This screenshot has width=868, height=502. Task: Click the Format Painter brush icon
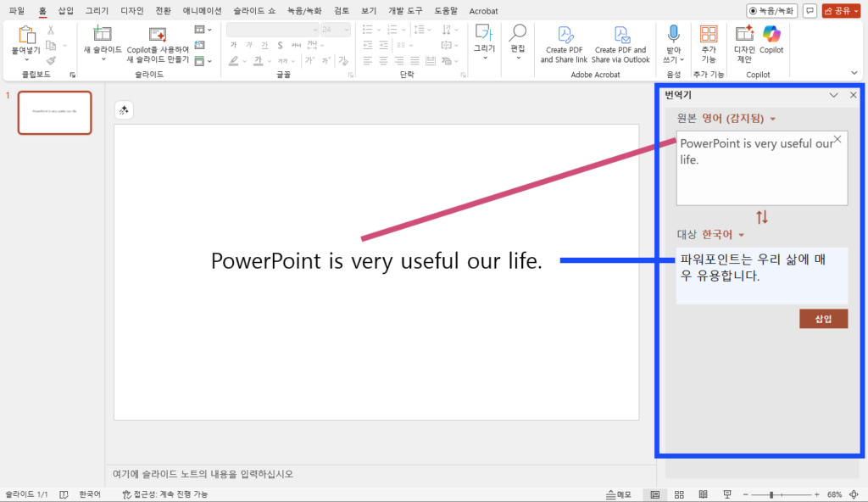coord(51,61)
